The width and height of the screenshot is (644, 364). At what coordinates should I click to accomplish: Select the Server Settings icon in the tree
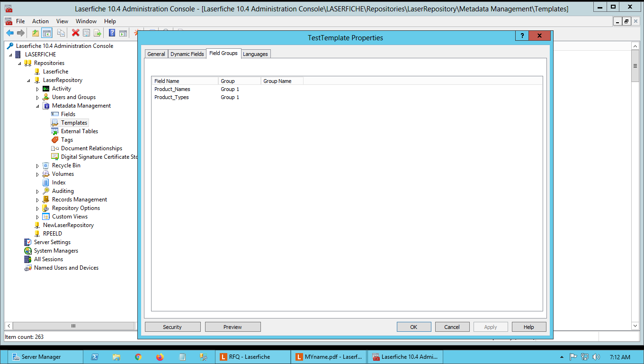28,242
